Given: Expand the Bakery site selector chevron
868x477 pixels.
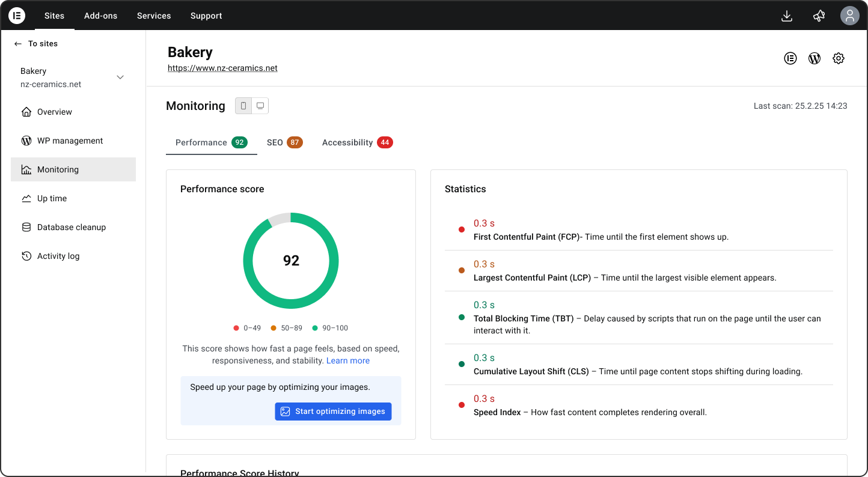Looking at the screenshot, I should click(x=120, y=77).
